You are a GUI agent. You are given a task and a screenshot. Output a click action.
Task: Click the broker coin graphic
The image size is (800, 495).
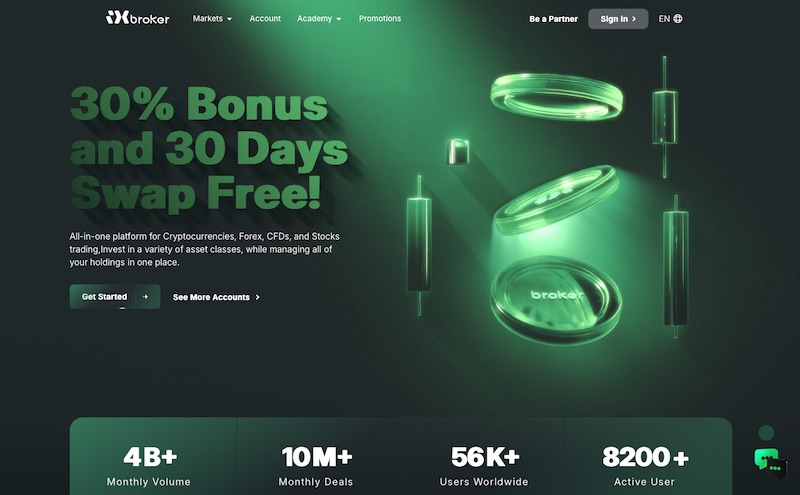tap(556, 299)
